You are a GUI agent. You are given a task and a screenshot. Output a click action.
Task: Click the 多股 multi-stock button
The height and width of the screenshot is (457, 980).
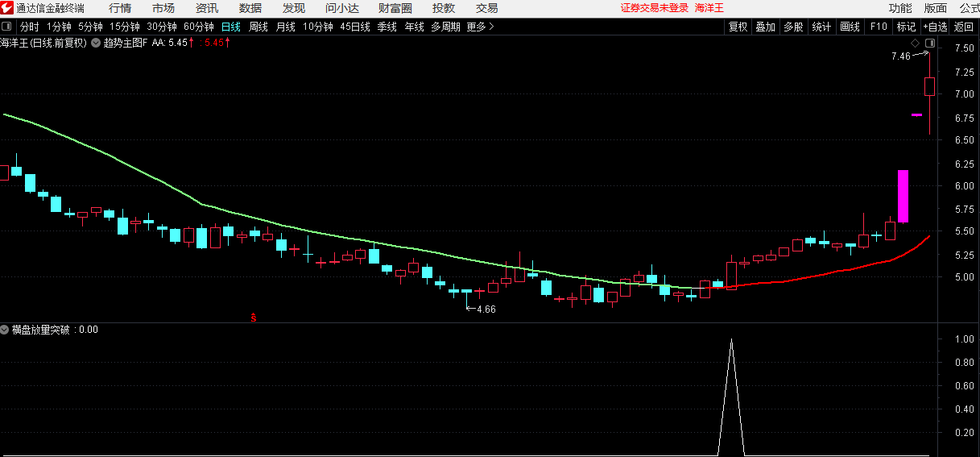(793, 27)
